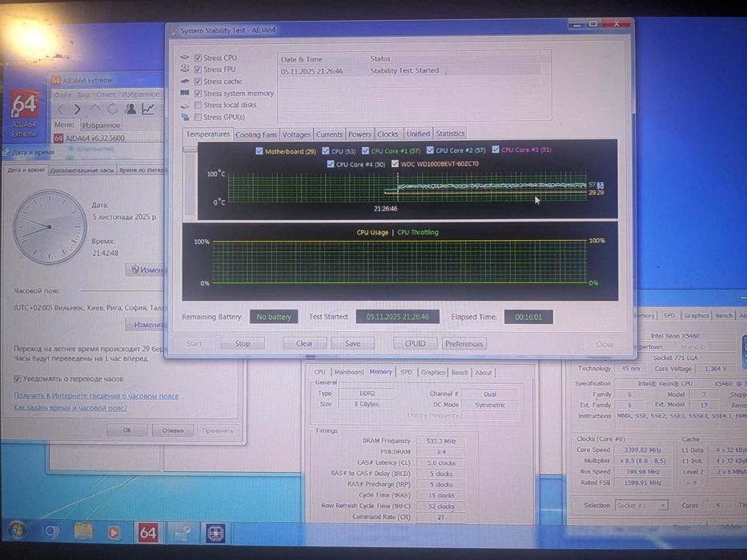Toggle CPU Core #2 graph checkbox
This screenshot has width=747, height=560.
(x=430, y=150)
